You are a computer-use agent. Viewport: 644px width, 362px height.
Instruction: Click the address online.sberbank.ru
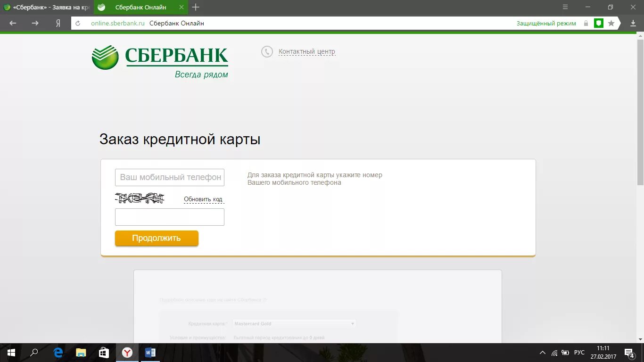pyautogui.click(x=118, y=23)
